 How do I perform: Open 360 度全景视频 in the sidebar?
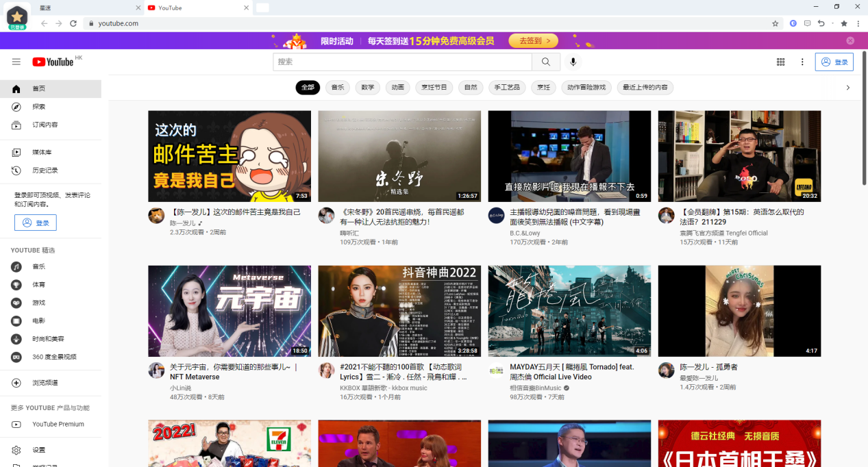pyautogui.click(x=51, y=357)
